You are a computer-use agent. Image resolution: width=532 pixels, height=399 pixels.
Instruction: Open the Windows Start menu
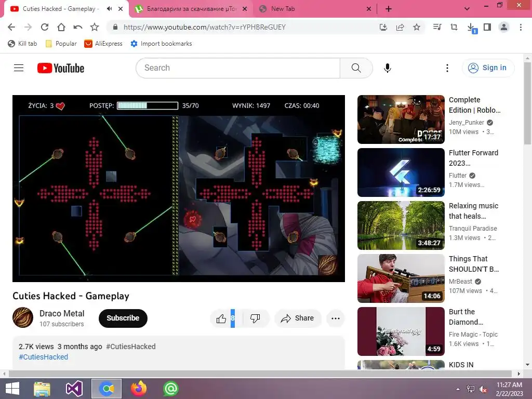click(12, 389)
